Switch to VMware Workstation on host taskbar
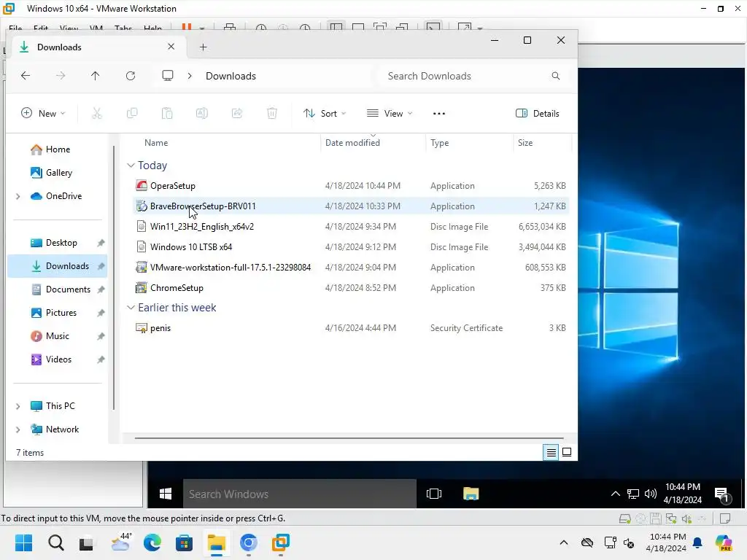747x560 pixels. (x=281, y=542)
